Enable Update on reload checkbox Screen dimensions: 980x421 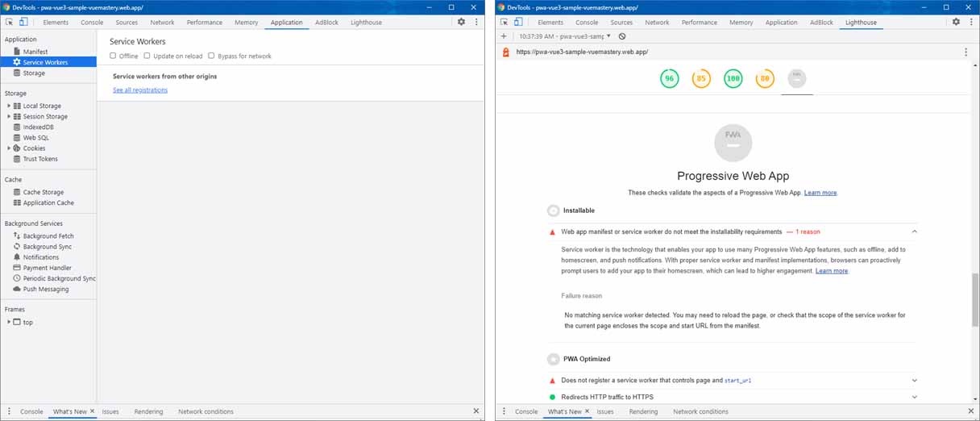pos(147,56)
